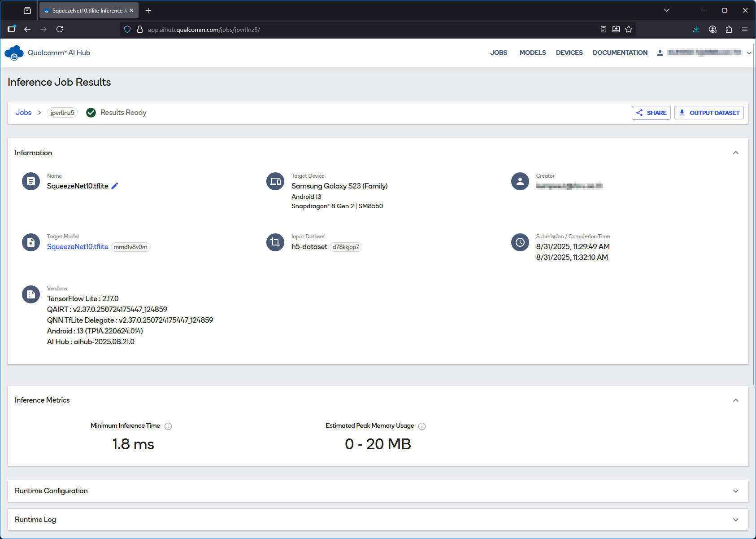Screen dimensions: 756x539
Task: Click the h5-dataset input dataset name
Action: coord(309,247)
